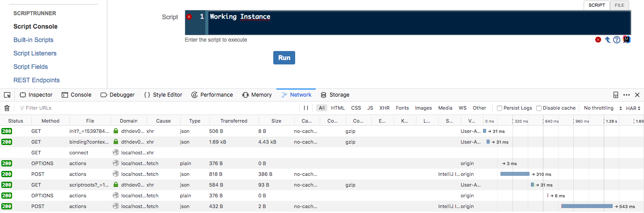
Task: Sort by the File column header
Action: click(90, 121)
